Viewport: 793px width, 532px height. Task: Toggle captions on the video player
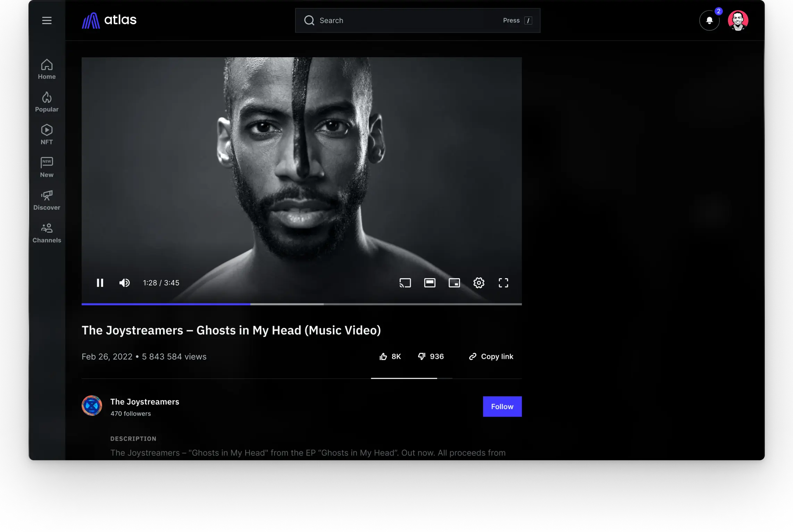pyautogui.click(x=429, y=283)
